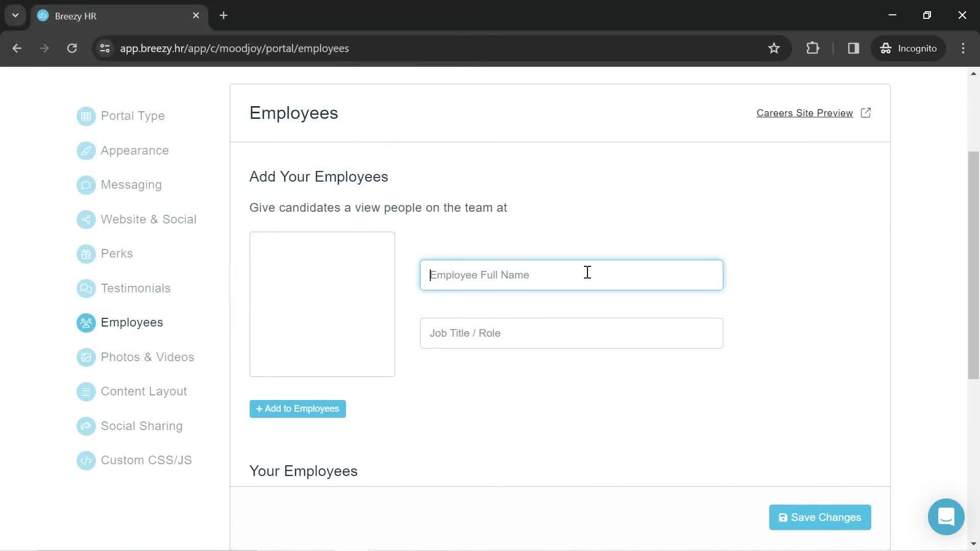Screen dimensions: 980x551
Task: Click the browser extensions icon
Action: click(813, 48)
